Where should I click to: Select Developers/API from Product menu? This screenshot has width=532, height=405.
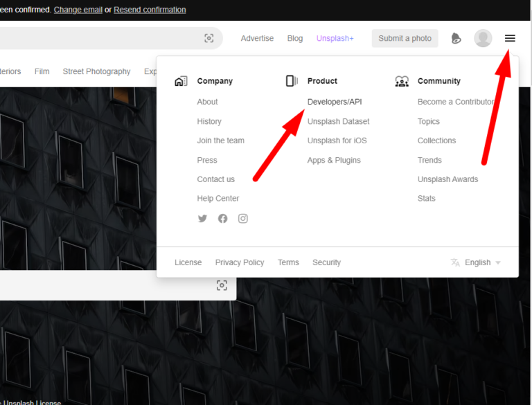click(x=335, y=102)
